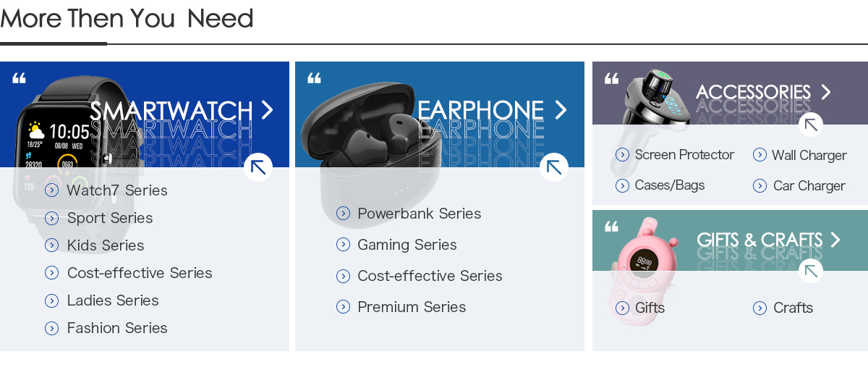Click the diagonal arrow icon in Earphone panel
868x370 pixels.
click(x=554, y=167)
